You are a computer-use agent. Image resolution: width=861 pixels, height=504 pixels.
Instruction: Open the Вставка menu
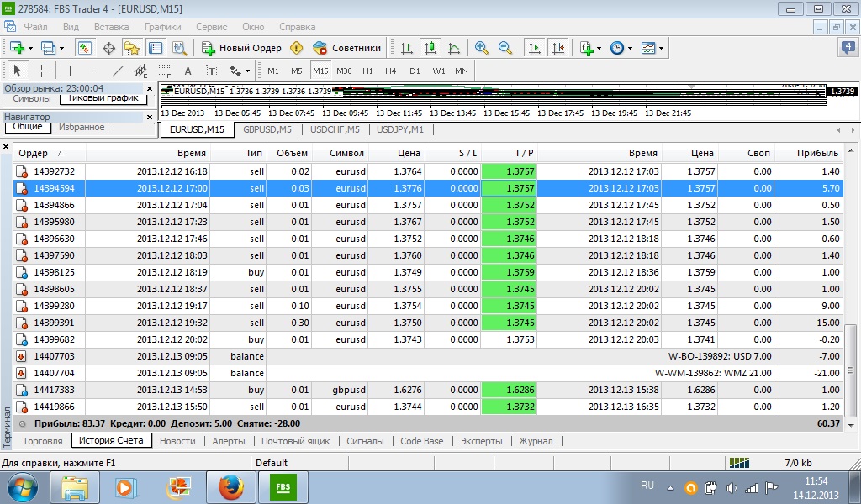pyautogui.click(x=112, y=27)
